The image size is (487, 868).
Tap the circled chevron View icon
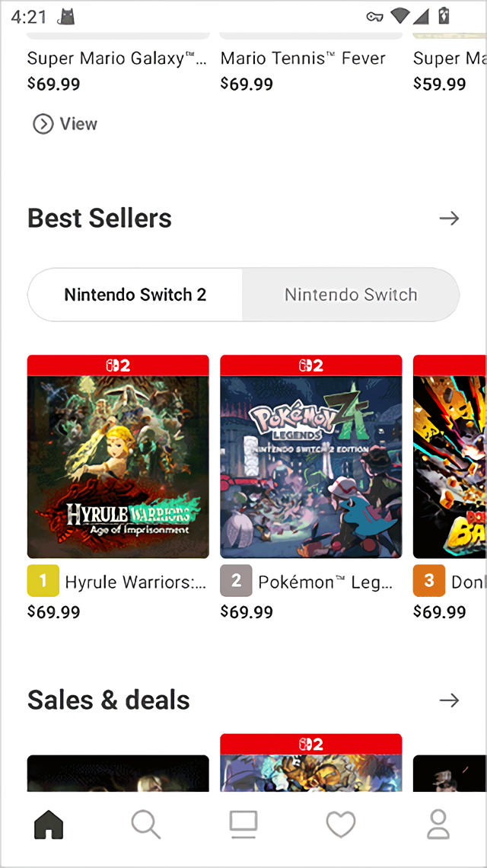[43, 124]
